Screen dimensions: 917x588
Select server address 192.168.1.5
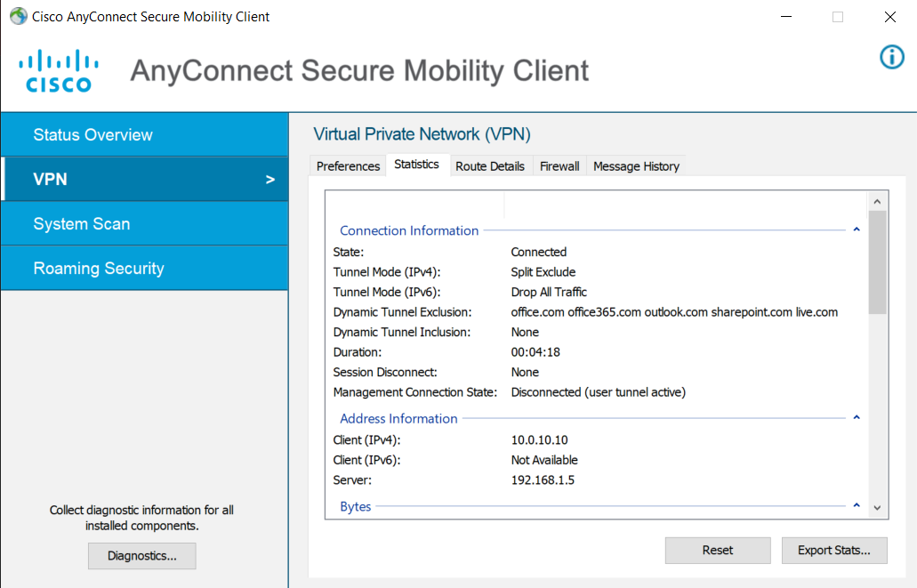[543, 480]
